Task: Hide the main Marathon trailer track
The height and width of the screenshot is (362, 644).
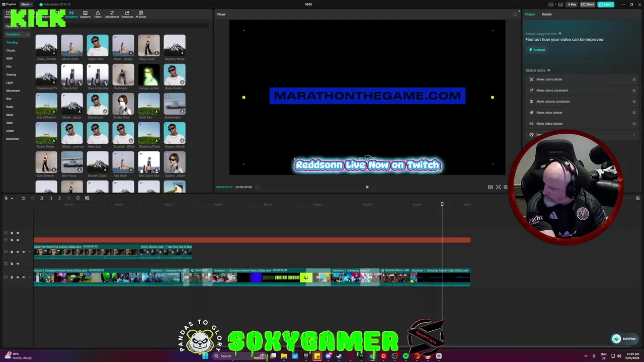Action: 18,277
